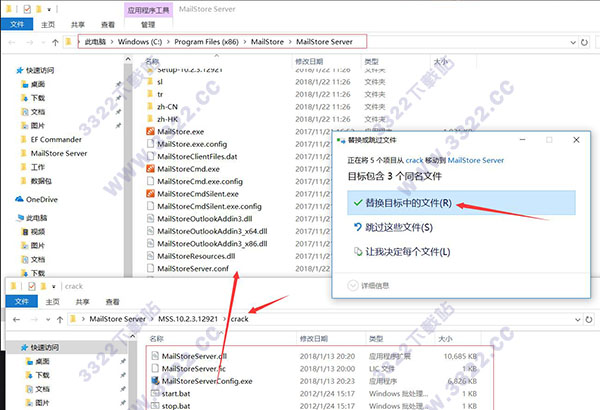Open 工作 folder in navigation pane

tap(38, 167)
